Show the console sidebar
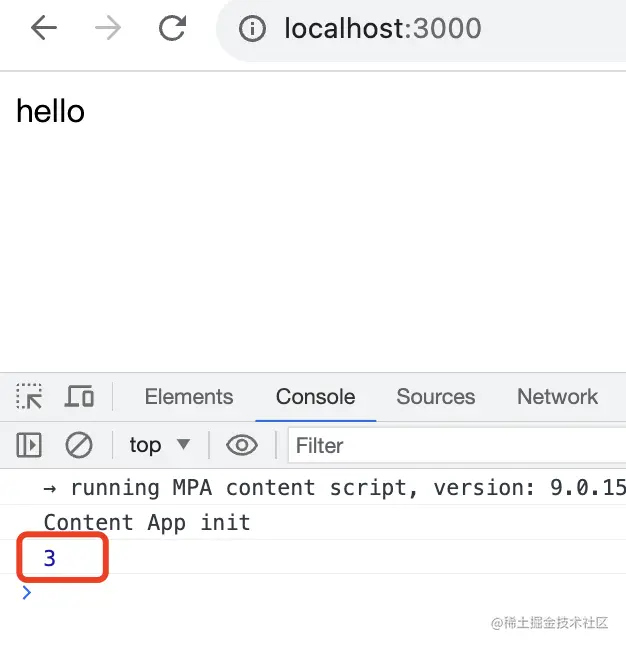626x648 pixels. [x=29, y=445]
